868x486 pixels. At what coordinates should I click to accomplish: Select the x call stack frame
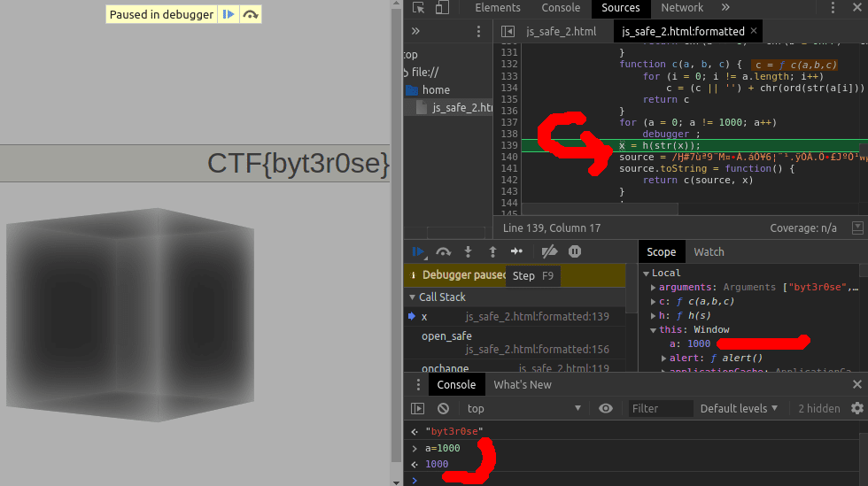(x=515, y=317)
